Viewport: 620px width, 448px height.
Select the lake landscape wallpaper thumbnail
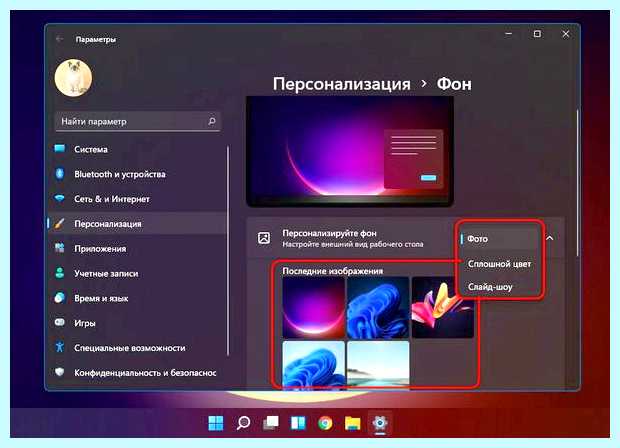[378, 365]
